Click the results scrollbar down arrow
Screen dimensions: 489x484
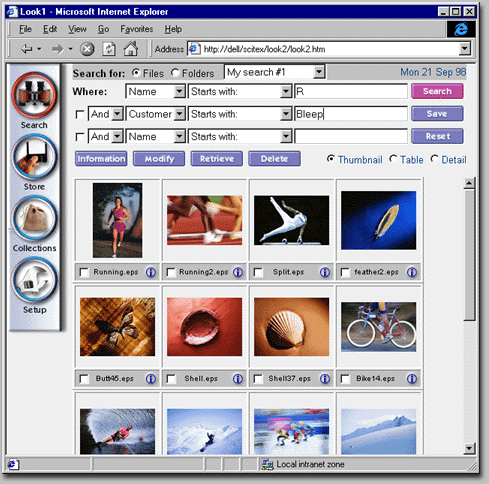[x=469, y=448]
